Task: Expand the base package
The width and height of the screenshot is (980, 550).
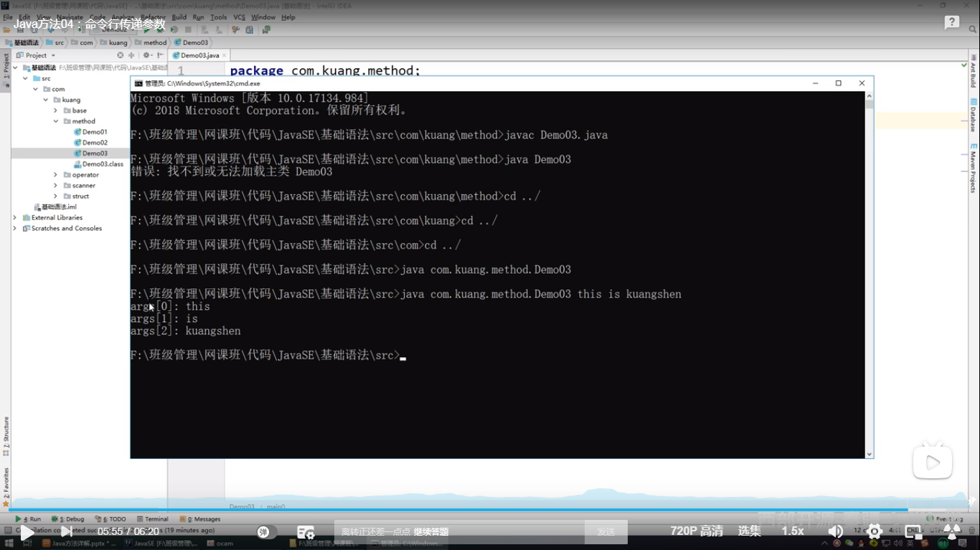Action: point(55,110)
